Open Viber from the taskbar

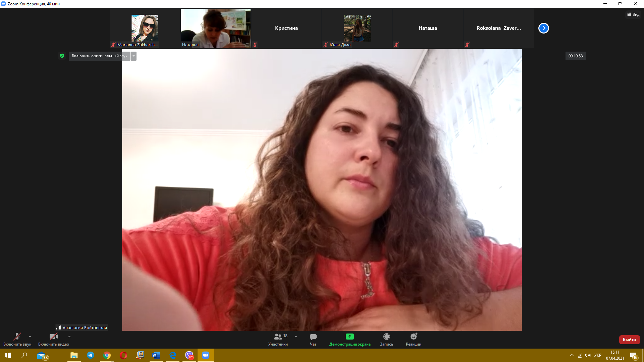click(x=189, y=355)
